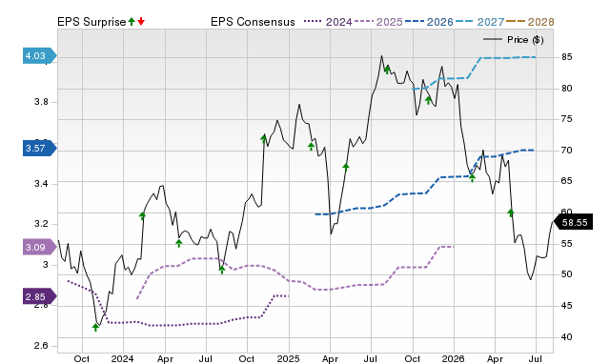The height and width of the screenshot is (364, 610).
Task: Toggle the 2024 consensus series in legend
Action: pyautogui.click(x=339, y=22)
